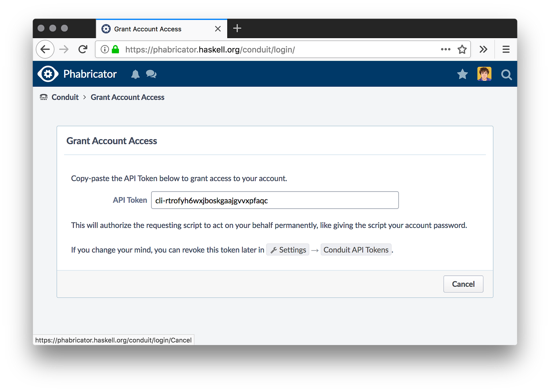Navigate to Conduit breadcrumb link
The width and height of the screenshot is (550, 392).
point(65,97)
